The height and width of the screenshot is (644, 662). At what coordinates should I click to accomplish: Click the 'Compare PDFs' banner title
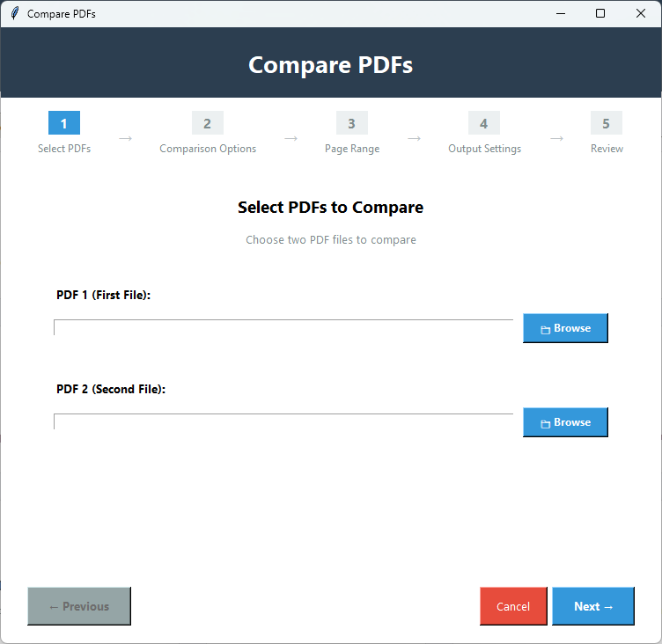tap(331, 65)
